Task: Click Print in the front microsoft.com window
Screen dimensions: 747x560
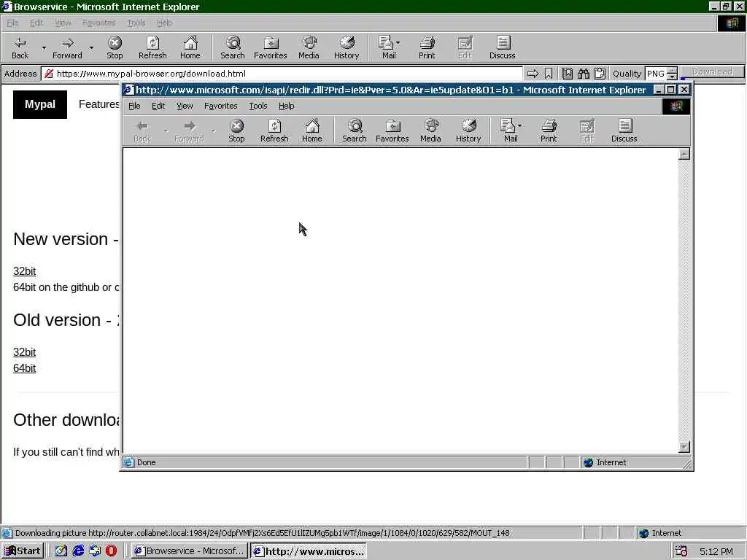Action: [549, 131]
